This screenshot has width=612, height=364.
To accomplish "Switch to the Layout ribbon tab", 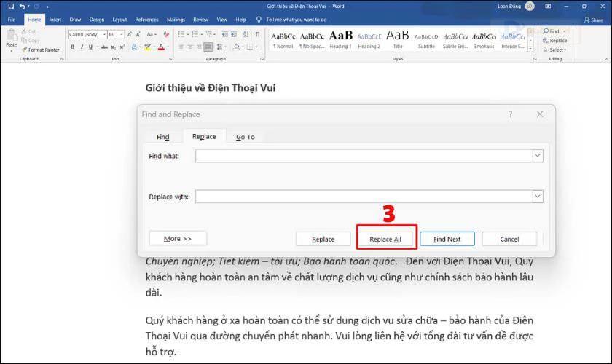I will (119, 20).
